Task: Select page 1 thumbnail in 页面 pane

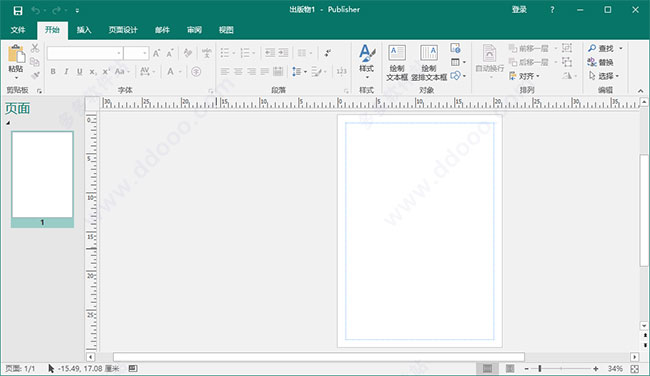Action: pyautogui.click(x=42, y=179)
